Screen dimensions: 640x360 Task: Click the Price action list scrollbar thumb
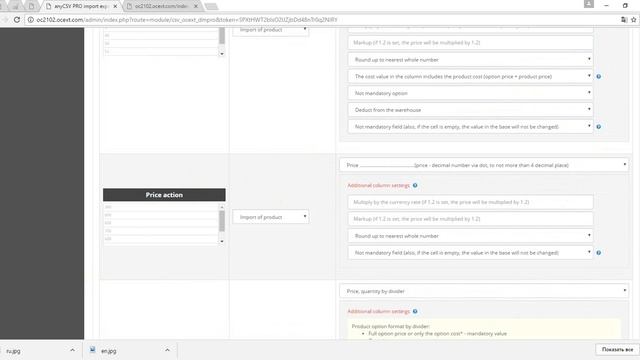(222, 221)
